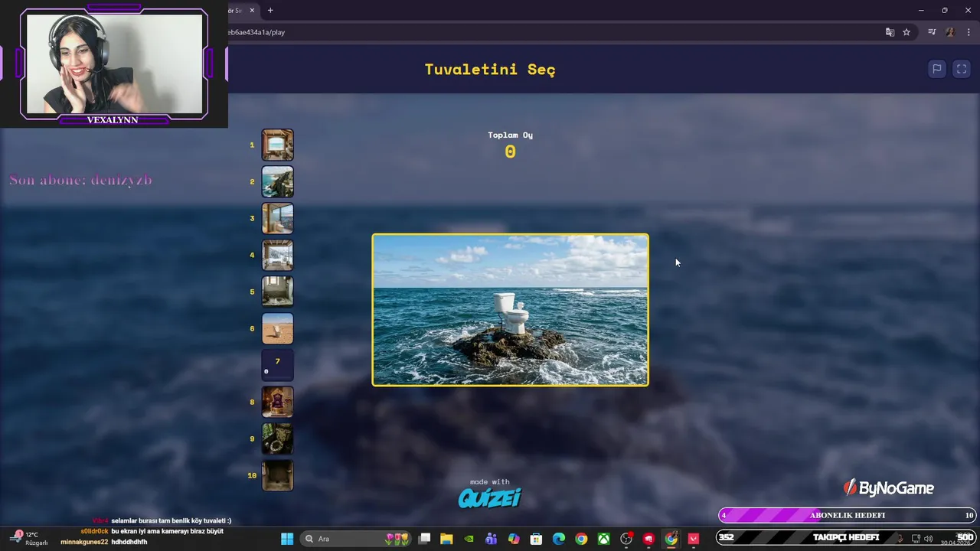This screenshot has height=551, width=980.
Task: Click the 'Tuvaletini Seç' title
Action: click(490, 69)
